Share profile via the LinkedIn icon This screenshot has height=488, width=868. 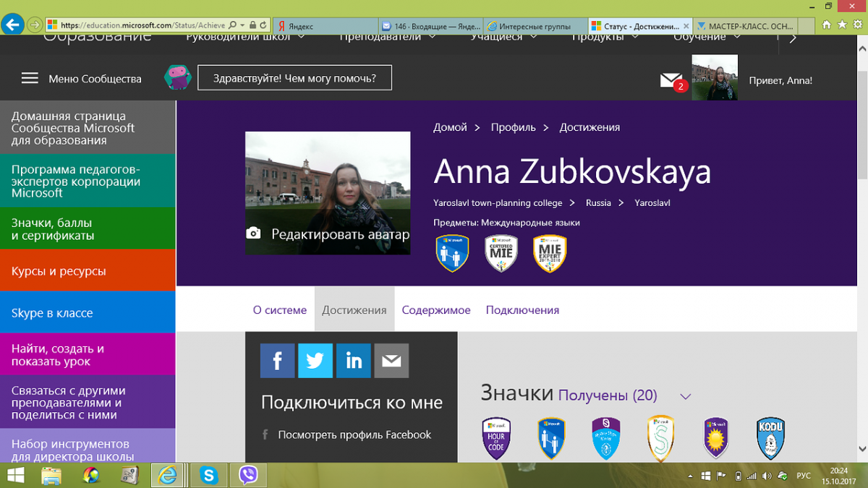click(x=354, y=360)
